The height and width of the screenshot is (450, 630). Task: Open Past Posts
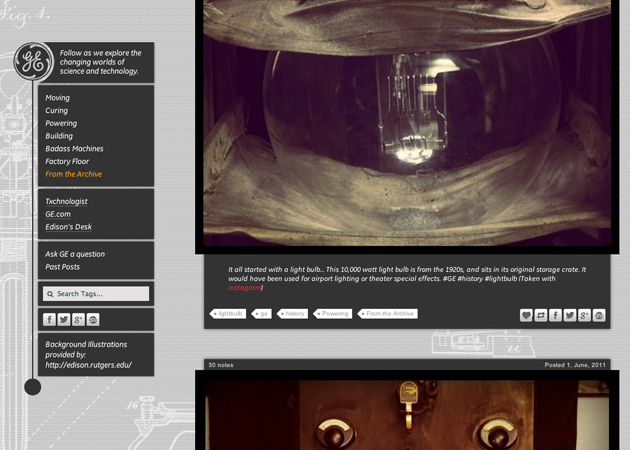tap(62, 267)
